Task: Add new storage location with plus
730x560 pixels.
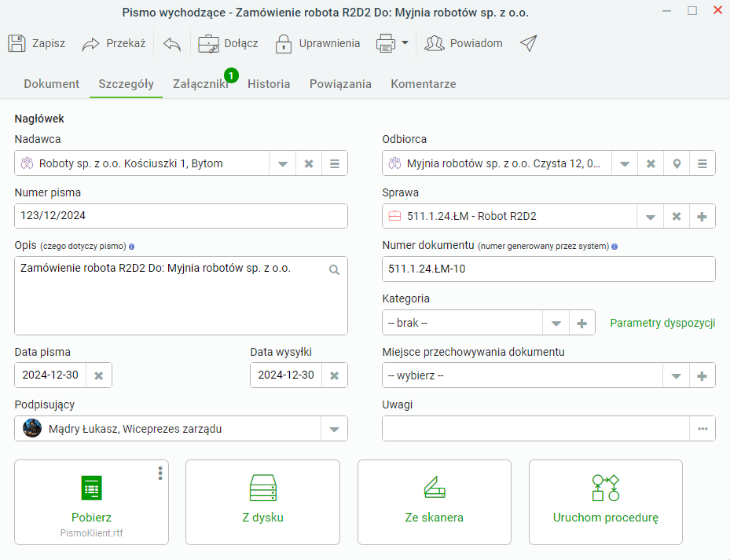Action: [702, 375]
